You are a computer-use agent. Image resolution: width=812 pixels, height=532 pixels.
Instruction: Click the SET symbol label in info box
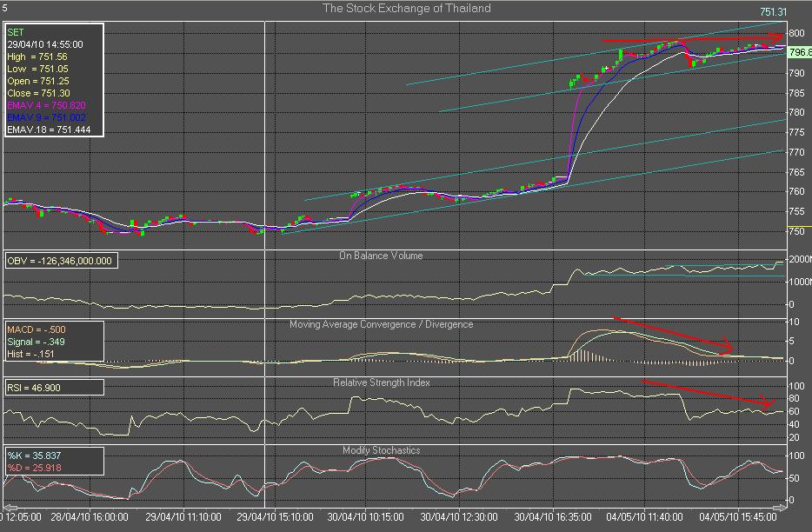[16, 32]
